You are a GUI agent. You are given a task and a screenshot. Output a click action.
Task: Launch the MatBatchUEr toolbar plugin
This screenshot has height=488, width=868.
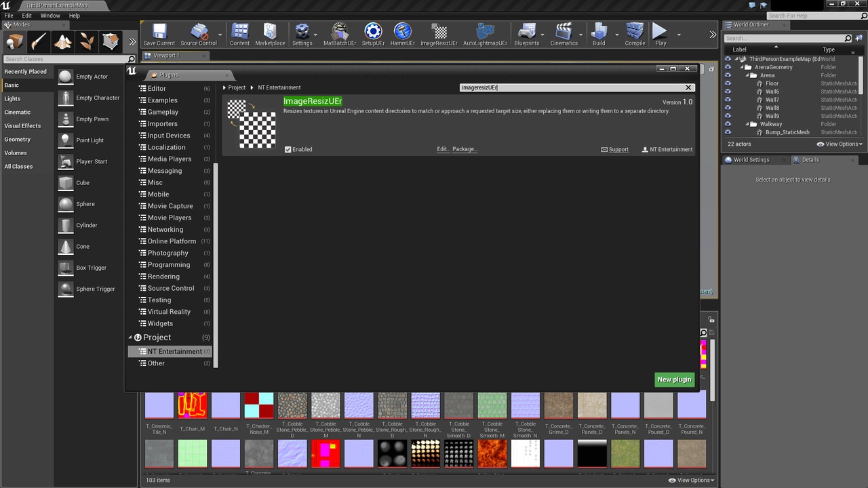pyautogui.click(x=340, y=35)
